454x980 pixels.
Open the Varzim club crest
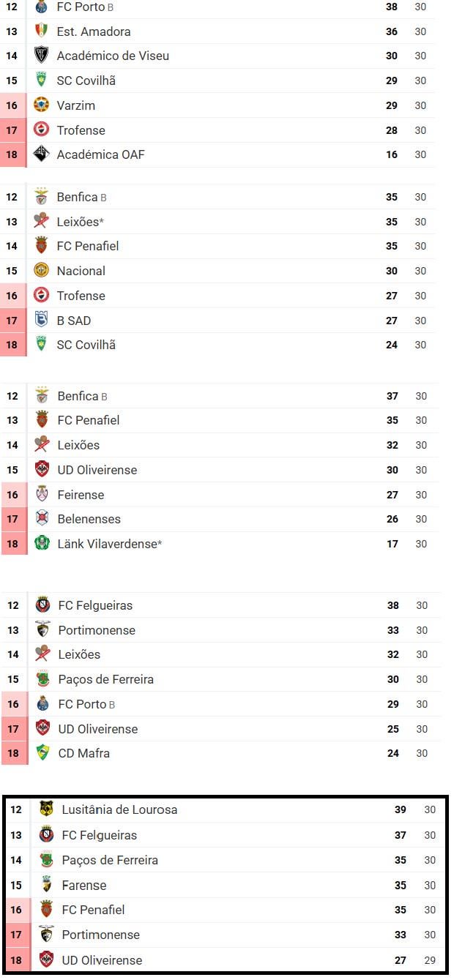tap(42, 105)
